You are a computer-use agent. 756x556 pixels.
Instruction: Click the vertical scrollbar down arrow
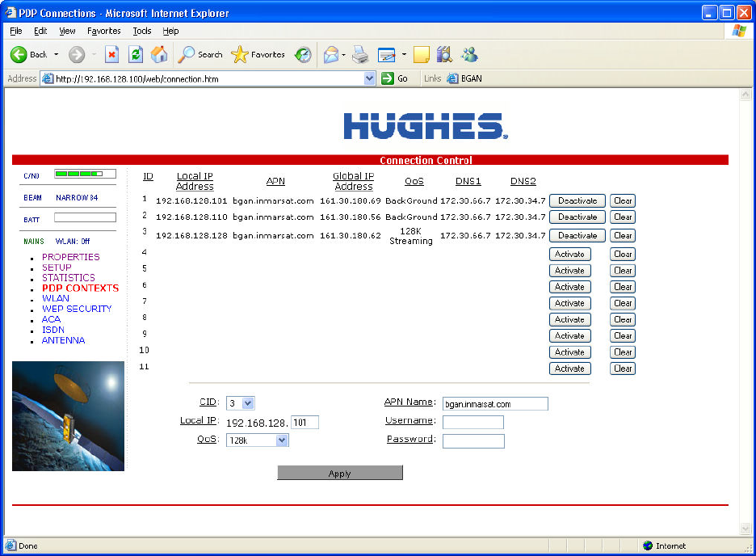tap(745, 529)
